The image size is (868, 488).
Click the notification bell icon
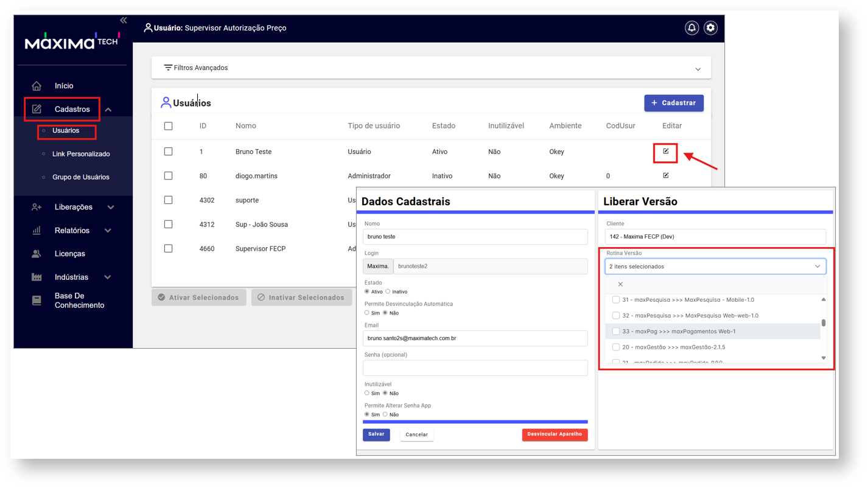691,28
